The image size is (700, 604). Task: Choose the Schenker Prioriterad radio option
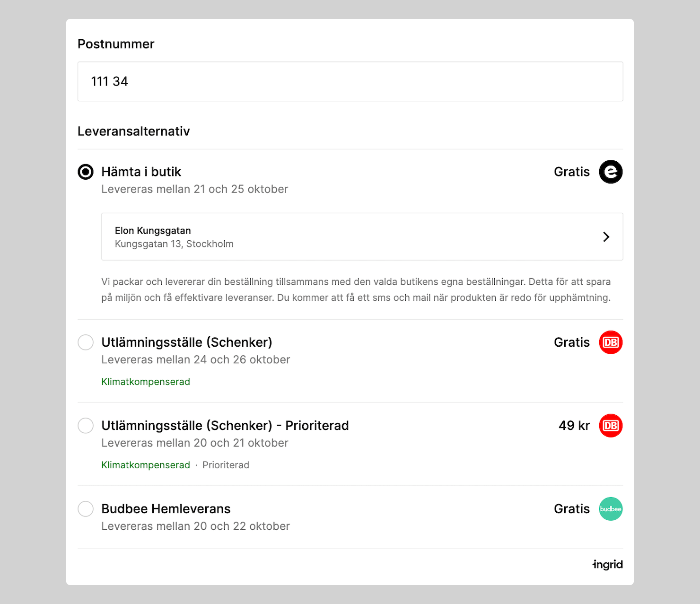tap(86, 426)
